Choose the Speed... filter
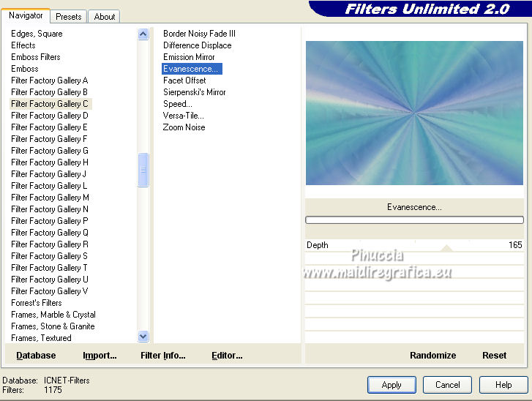Screen dimensions: 532x401 pos(177,104)
